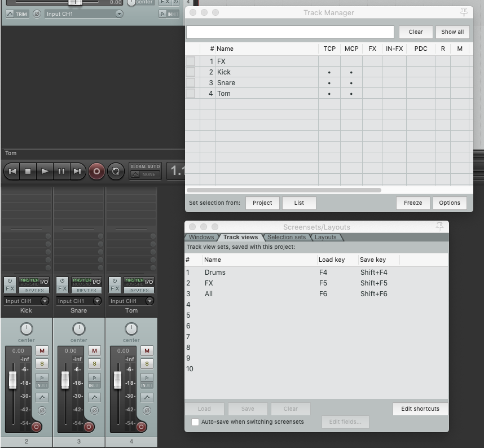This screenshot has height=448, width=484.
Task: Adjust Tom track volume fader
Action: click(x=117, y=380)
